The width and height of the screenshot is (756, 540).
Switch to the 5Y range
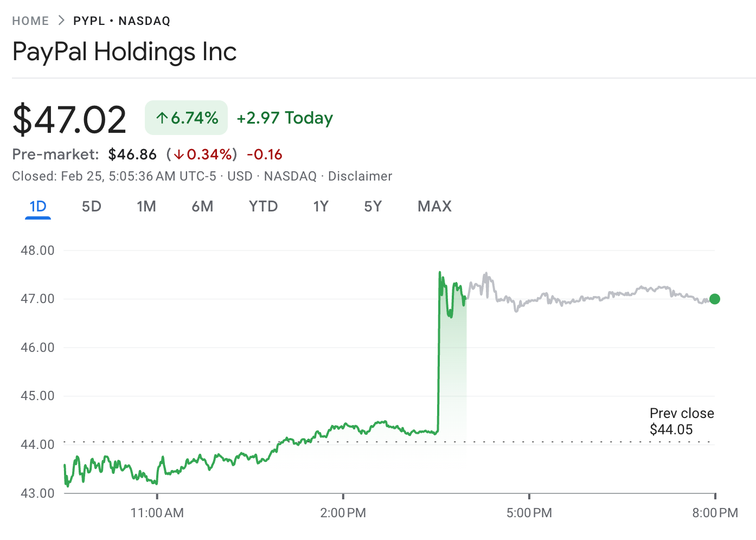pyautogui.click(x=373, y=207)
